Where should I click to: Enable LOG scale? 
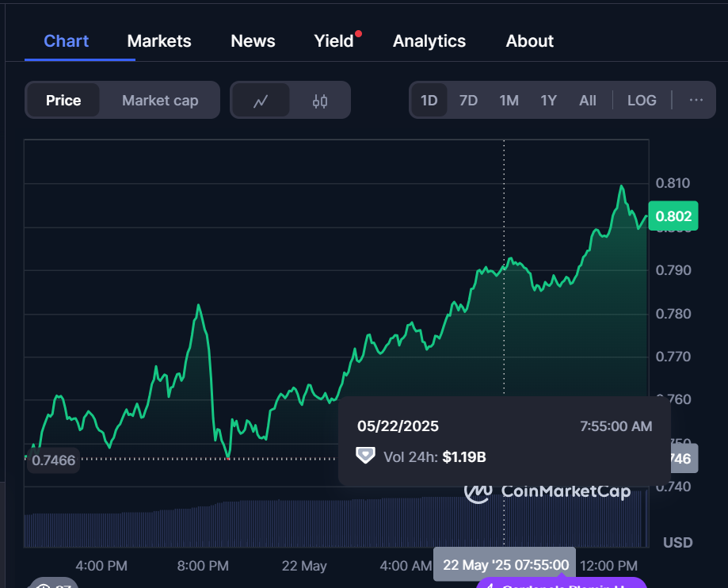(x=642, y=101)
